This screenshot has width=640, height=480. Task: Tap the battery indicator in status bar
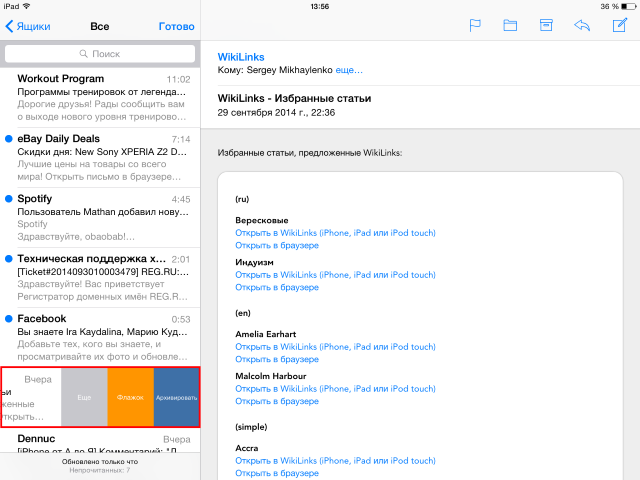[x=628, y=7]
